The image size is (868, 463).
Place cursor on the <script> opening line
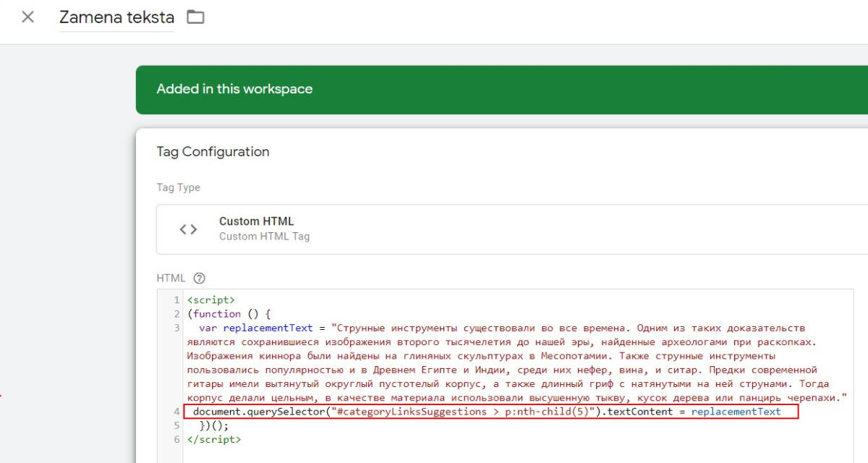coord(210,300)
